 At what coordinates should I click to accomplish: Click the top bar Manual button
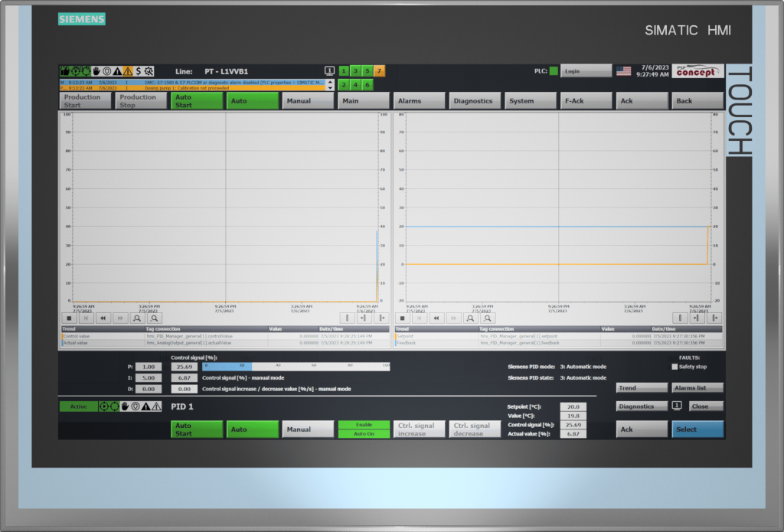[308, 101]
